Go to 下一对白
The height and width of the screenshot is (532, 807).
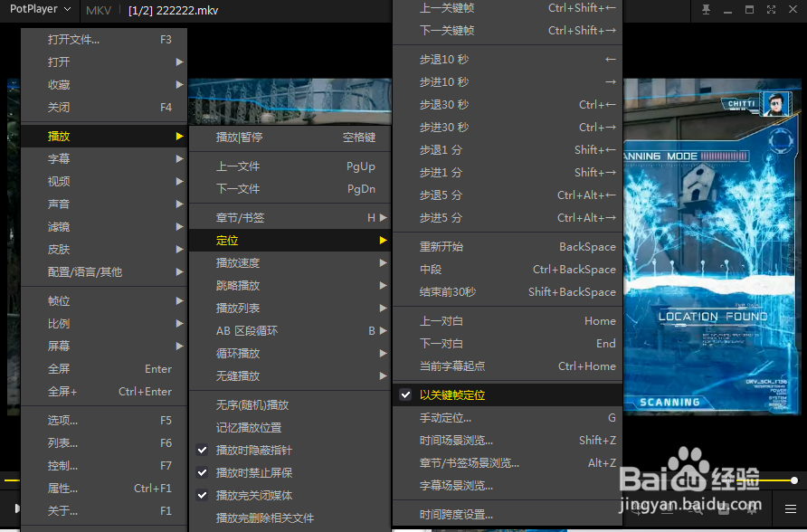(508, 344)
